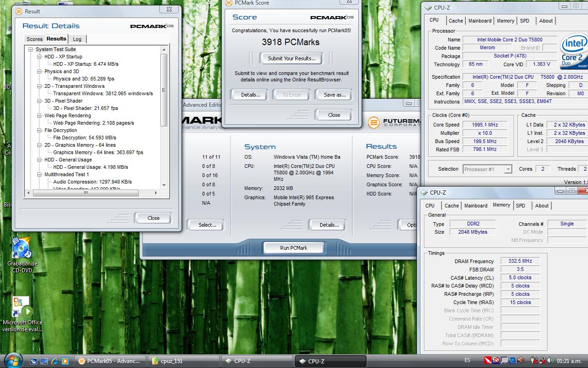The image size is (588, 368).
Task: Collapse the File Decryption node
Action: [x=40, y=130]
